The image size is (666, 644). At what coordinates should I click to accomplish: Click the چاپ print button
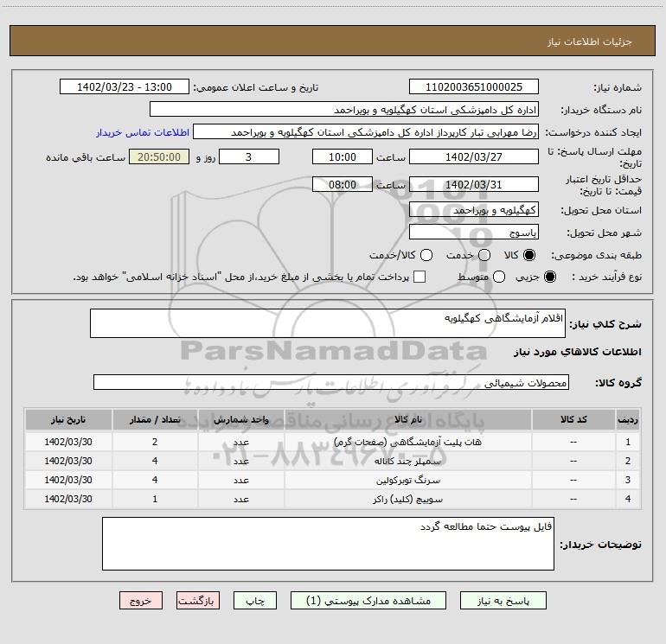tap(255, 601)
